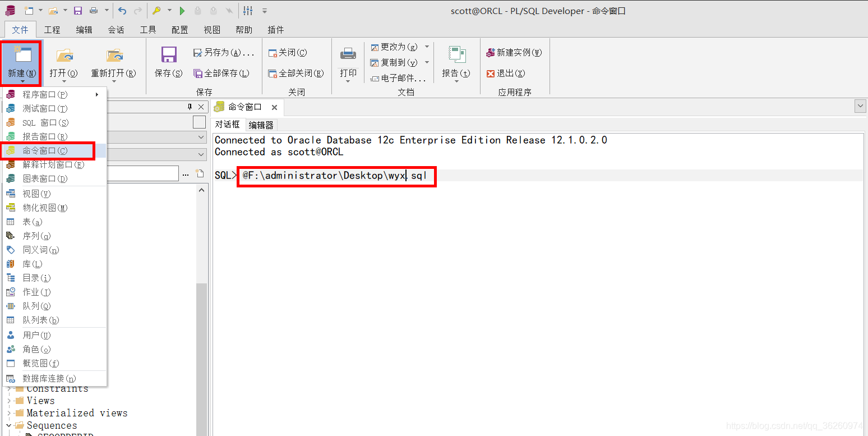The width and height of the screenshot is (868, 436).
Task: Choose 表(a) from the New menu
Action: coord(53,222)
